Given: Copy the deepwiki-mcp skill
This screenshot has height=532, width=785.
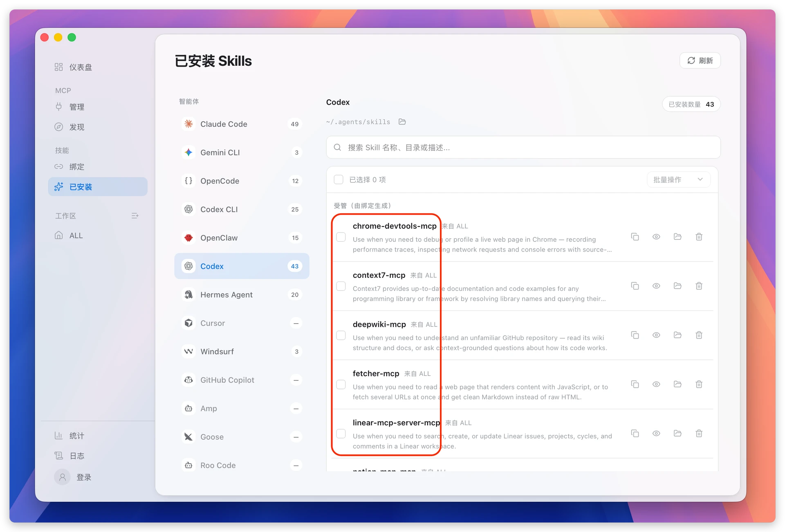Looking at the screenshot, I should (635, 335).
